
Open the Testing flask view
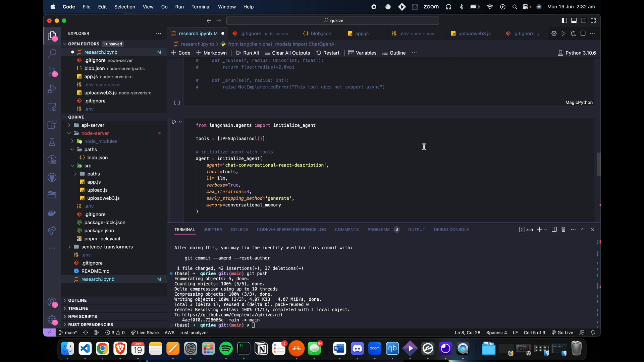[x=52, y=142]
